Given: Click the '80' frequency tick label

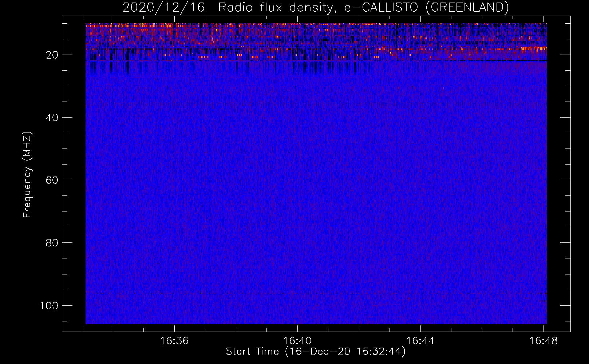Looking at the screenshot, I should coord(52,243).
